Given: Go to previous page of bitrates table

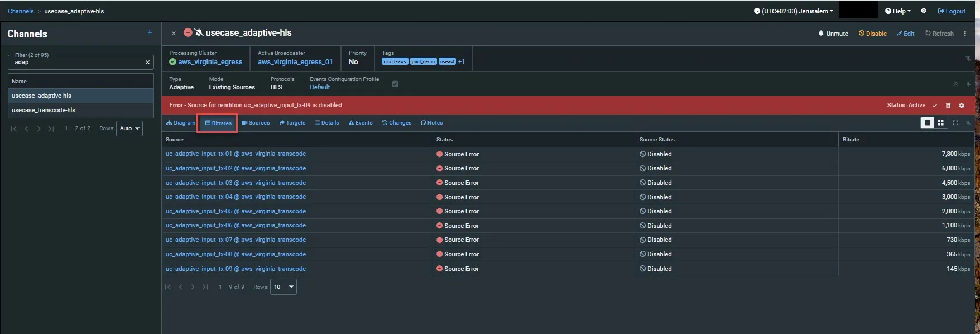Looking at the screenshot, I should tap(180, 287).
